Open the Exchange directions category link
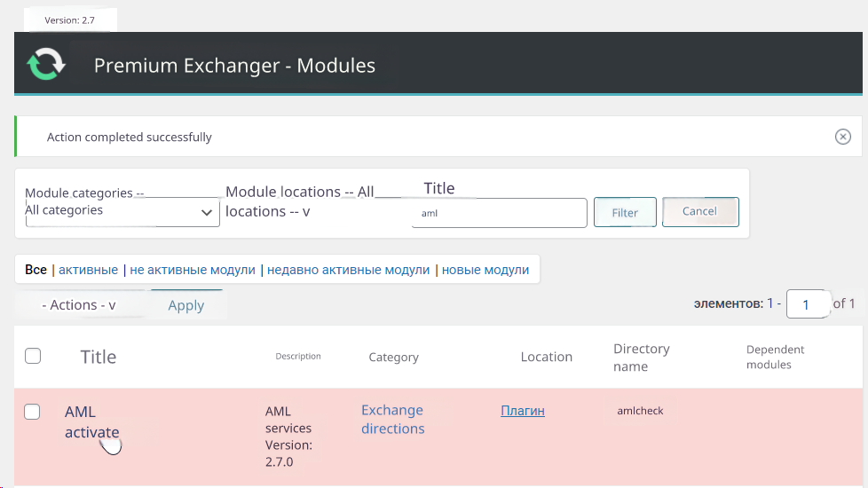 tap(392, 420)
